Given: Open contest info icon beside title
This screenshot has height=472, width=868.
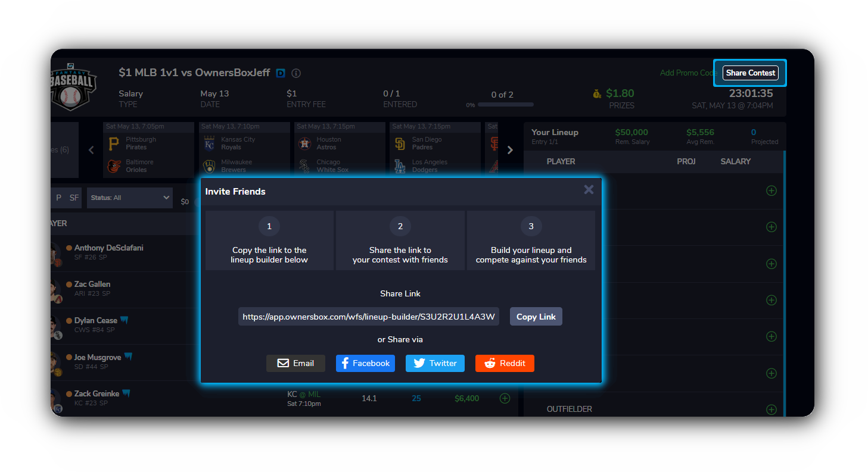Looking at the screenshot, I should [x=296, y=73].
